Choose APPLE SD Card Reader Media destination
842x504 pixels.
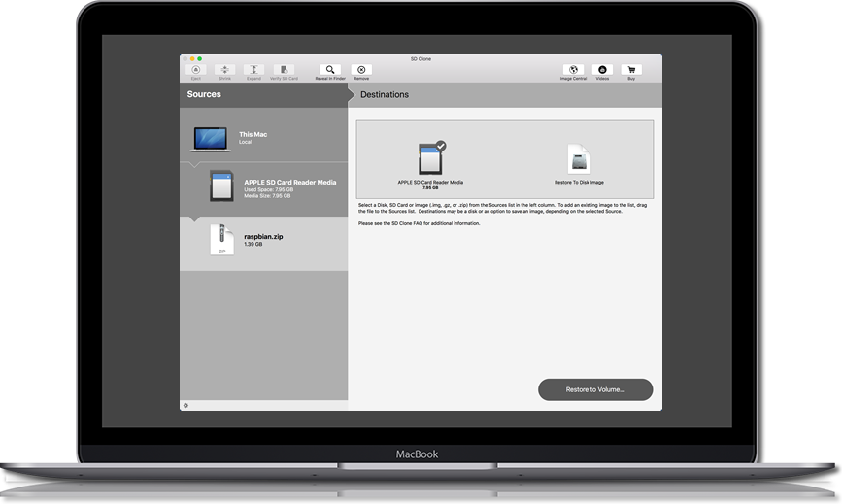[430, 165]
